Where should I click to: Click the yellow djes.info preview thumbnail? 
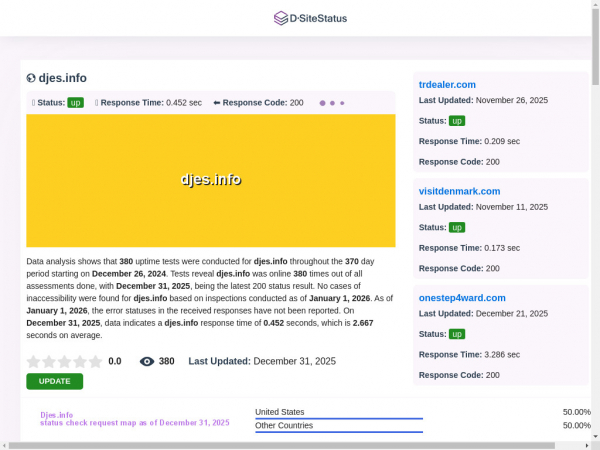[210, 180]
